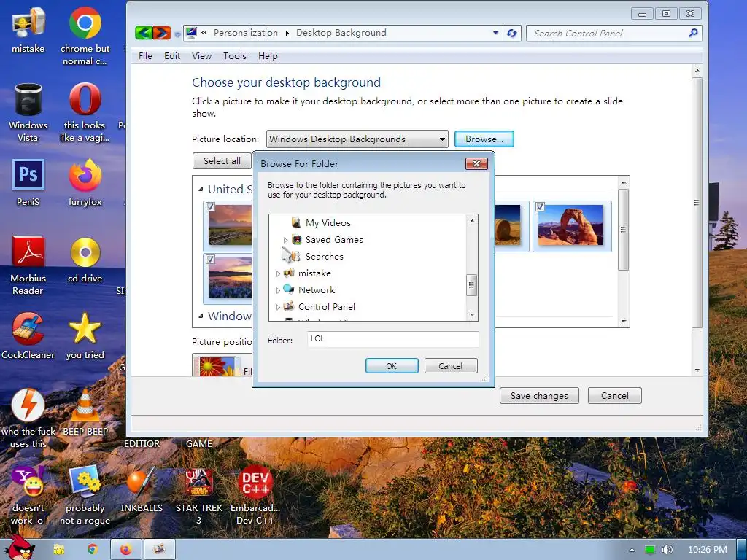Open 'chrome but normal c...' desktop icon
The width and height of the screenshot is (747, 560).
(x=85, y=36)
